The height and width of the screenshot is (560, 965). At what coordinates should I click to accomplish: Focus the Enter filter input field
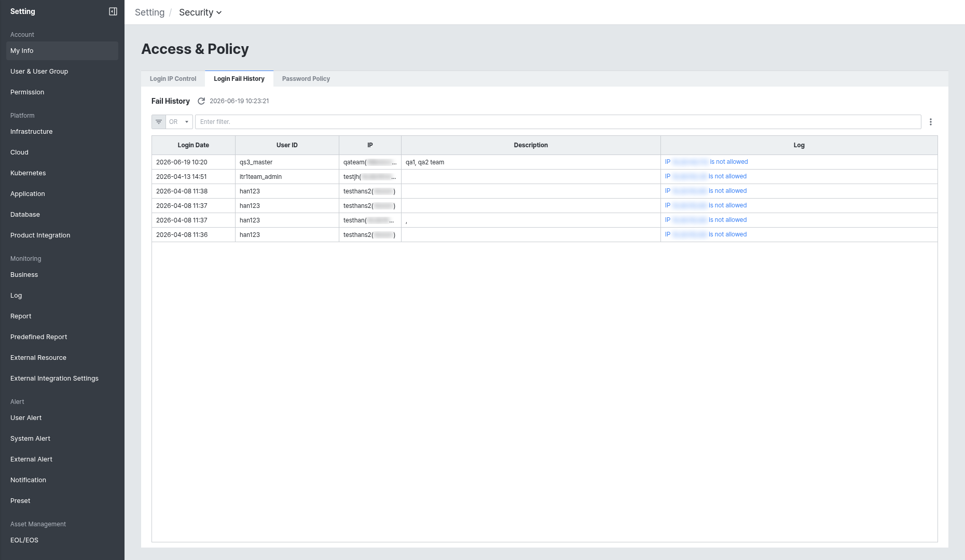pos(558,122)
